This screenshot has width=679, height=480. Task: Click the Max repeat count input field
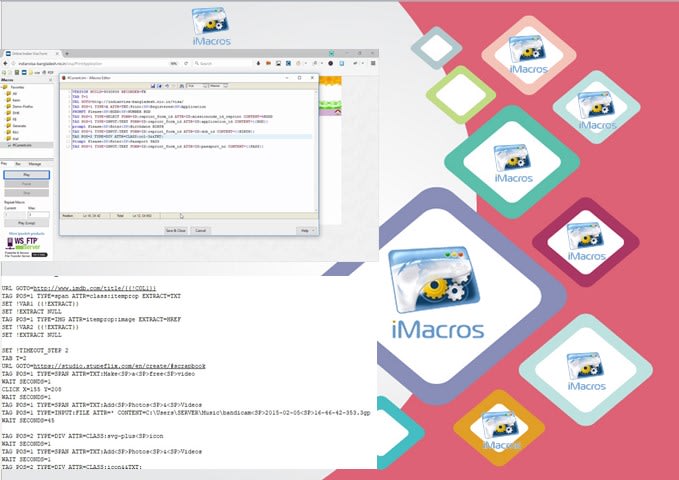(x=38, y=213)
